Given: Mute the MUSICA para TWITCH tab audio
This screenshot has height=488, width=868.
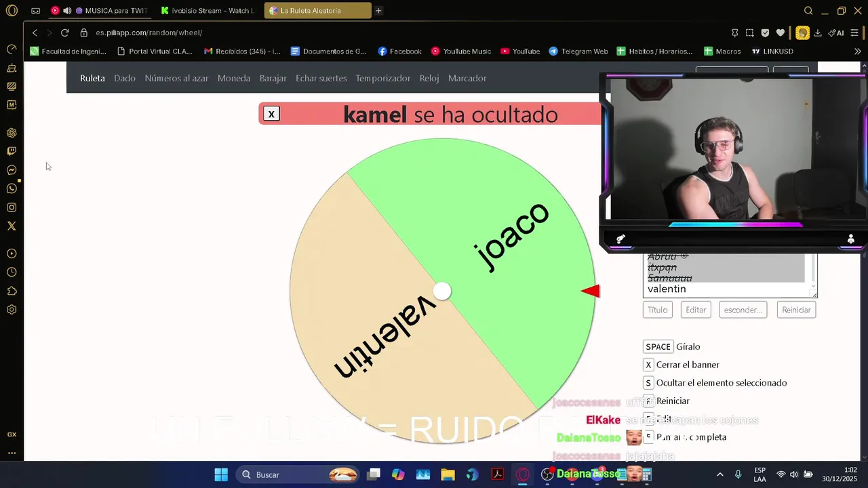Looking at the screenshot, I should coord(66,11).
